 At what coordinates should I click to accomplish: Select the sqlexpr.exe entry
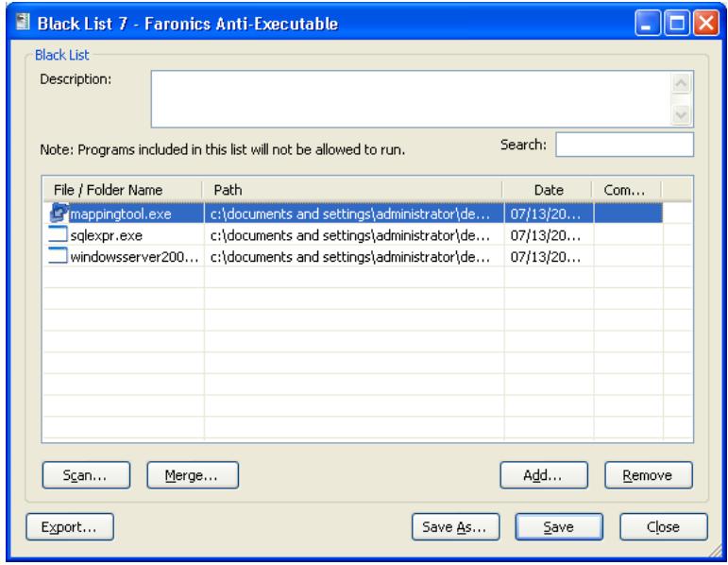(x=107, y=235)
